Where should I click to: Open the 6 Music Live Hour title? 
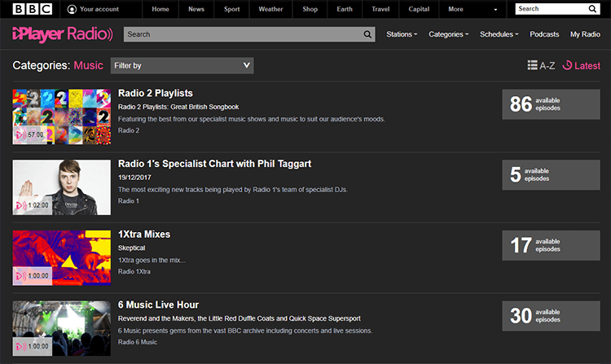pos(158,305)
